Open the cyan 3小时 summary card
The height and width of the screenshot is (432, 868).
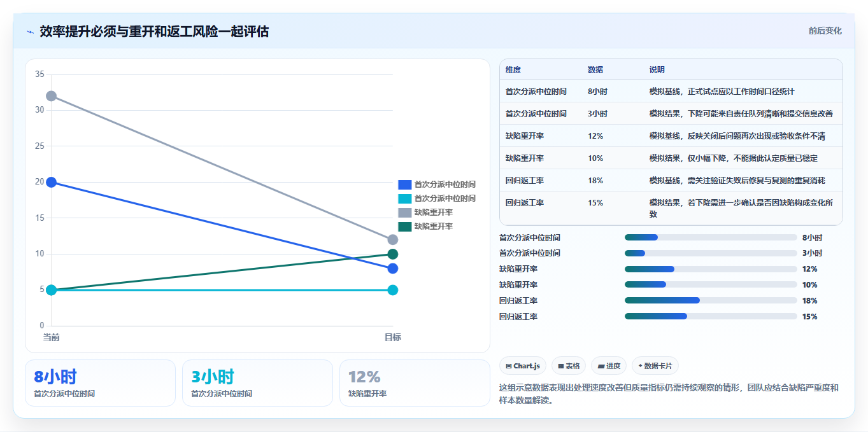pos(257,383)
